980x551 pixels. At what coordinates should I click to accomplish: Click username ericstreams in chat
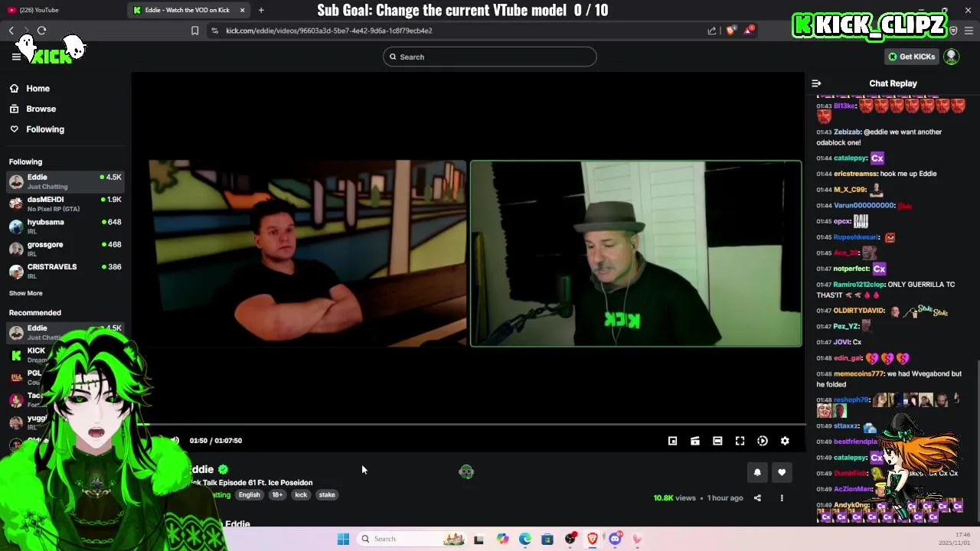(x=856, y=174)
